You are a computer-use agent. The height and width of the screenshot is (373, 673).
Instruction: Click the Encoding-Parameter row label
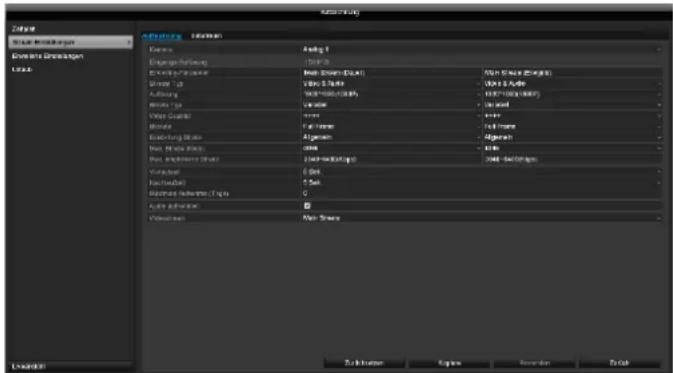179,73
